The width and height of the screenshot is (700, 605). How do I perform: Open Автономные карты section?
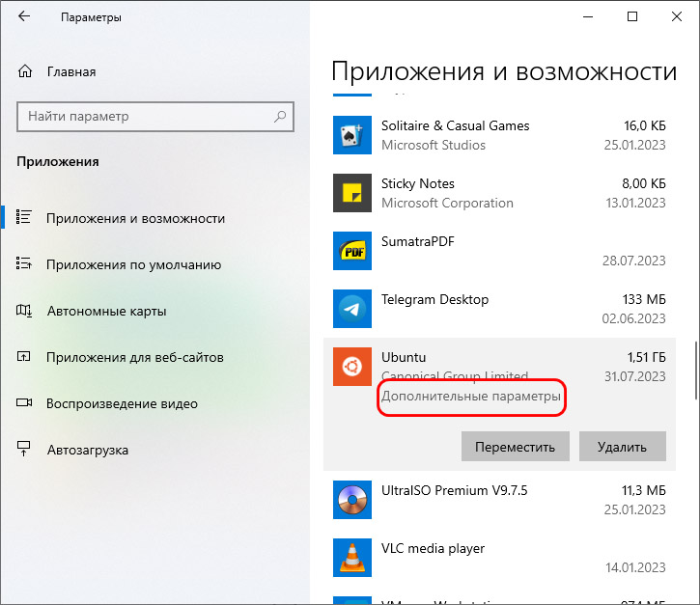[107, 311]
